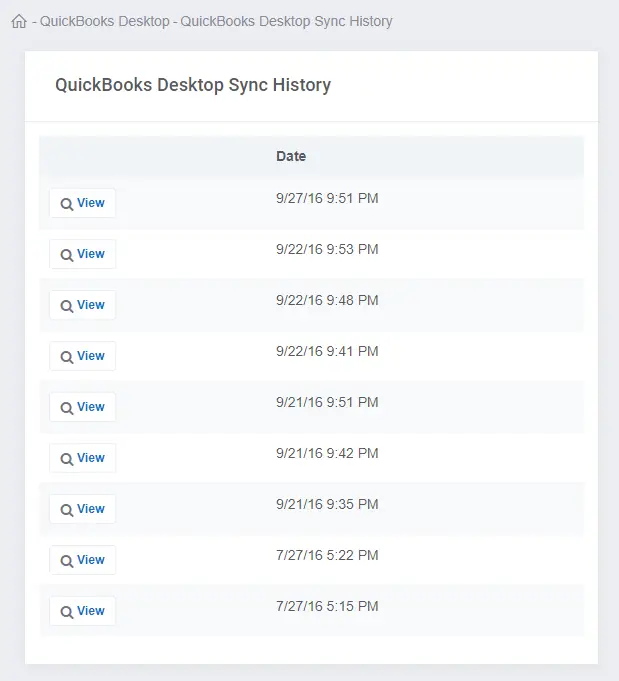View the 9/21/16 9:35 PM sync details
Screen dimensions: 619x681
(83, 509)
